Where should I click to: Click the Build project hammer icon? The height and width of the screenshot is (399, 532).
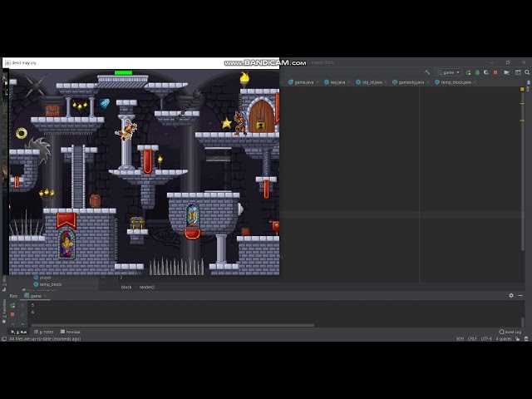pos(427,72)
